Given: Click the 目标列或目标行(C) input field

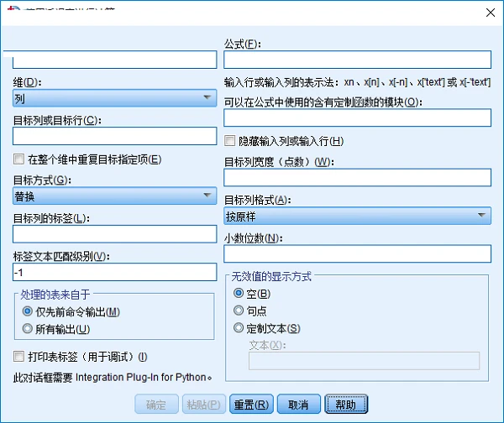Looking at the screenshot, I should [x=114, y=136].
